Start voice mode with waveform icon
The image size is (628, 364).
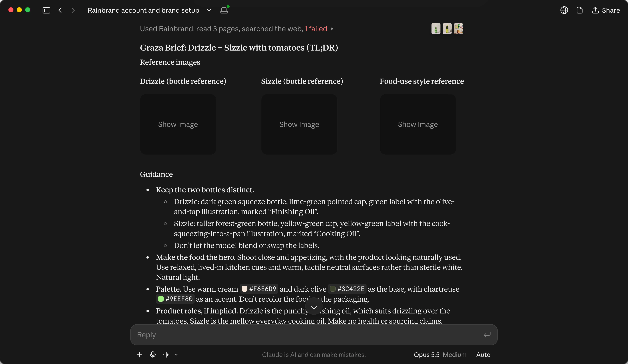(x=166, y=355)
